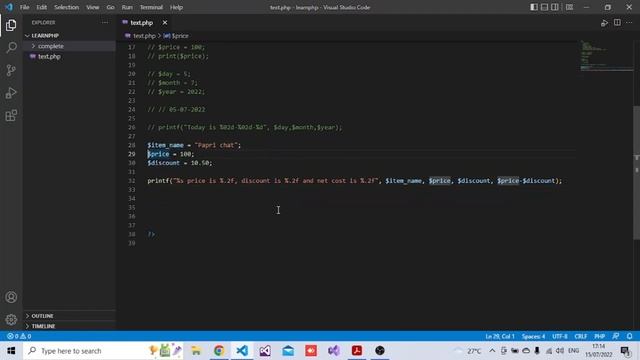Click the $item_name line 28

pos(194,145)
